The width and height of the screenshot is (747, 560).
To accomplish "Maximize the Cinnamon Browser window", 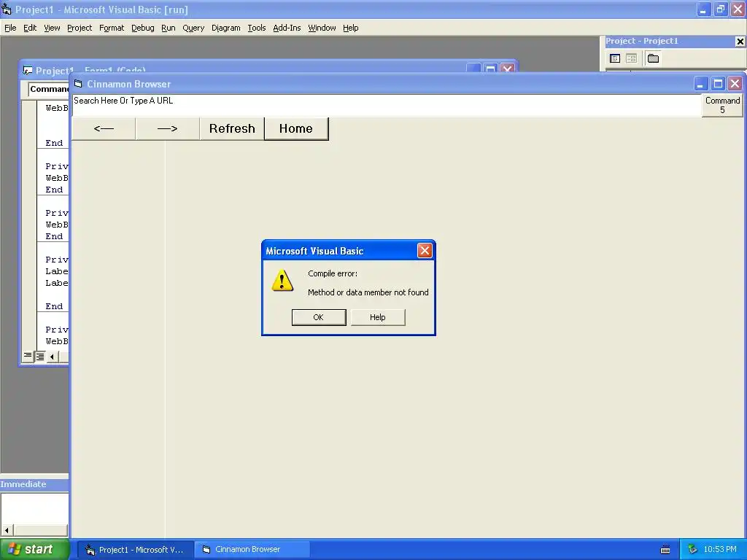I will click(718, 84).
